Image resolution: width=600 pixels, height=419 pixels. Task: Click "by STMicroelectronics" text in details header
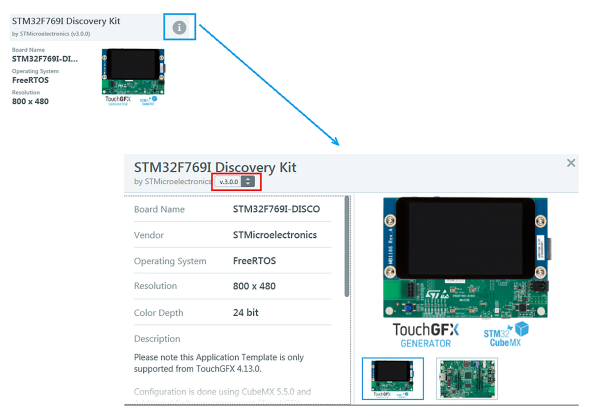tap(172, 182)
